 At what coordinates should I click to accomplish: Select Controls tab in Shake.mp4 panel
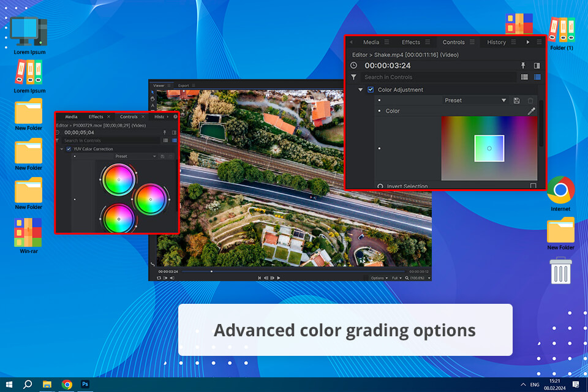pos(453,42)
